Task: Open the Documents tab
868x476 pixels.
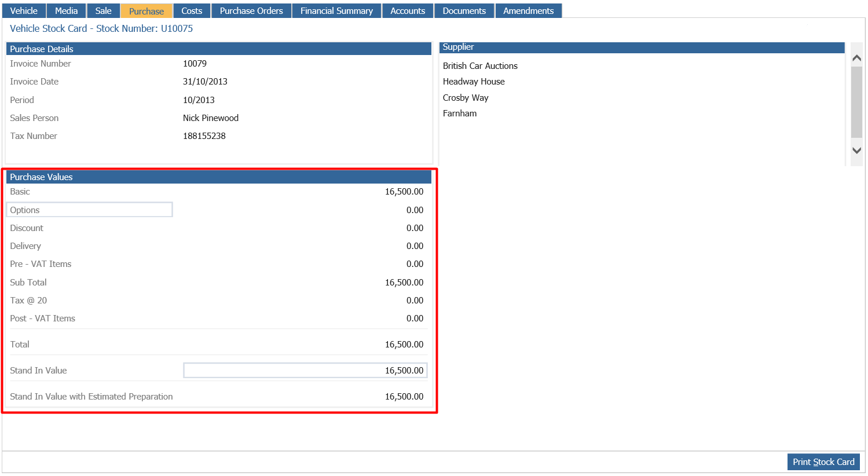Action: [464, 11]
